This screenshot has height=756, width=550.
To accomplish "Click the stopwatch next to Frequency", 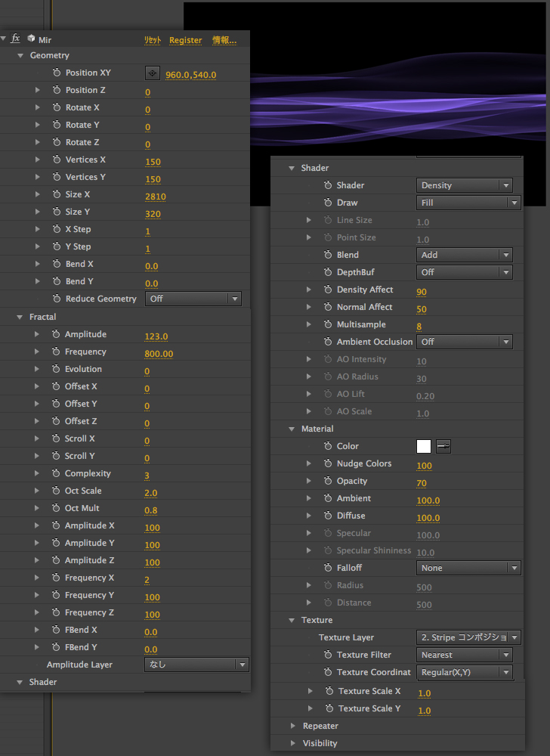I will pyautogui.click(x=56, y=352).
